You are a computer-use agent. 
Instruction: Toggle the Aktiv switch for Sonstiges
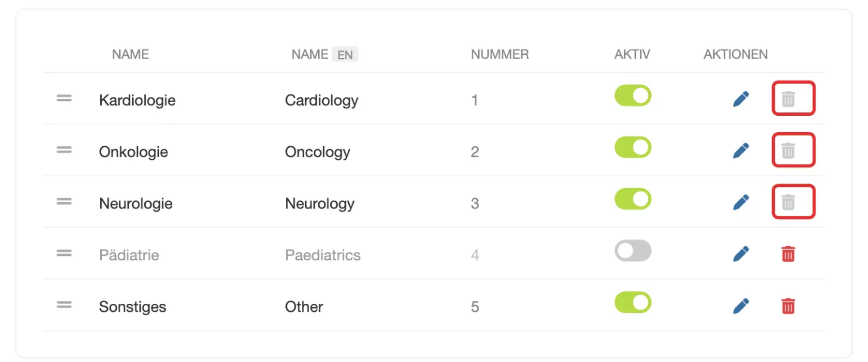tap(633, 302)
